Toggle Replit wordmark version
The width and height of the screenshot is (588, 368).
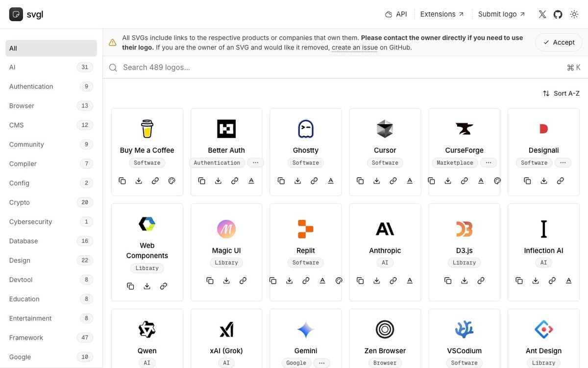tap(322, 281)
